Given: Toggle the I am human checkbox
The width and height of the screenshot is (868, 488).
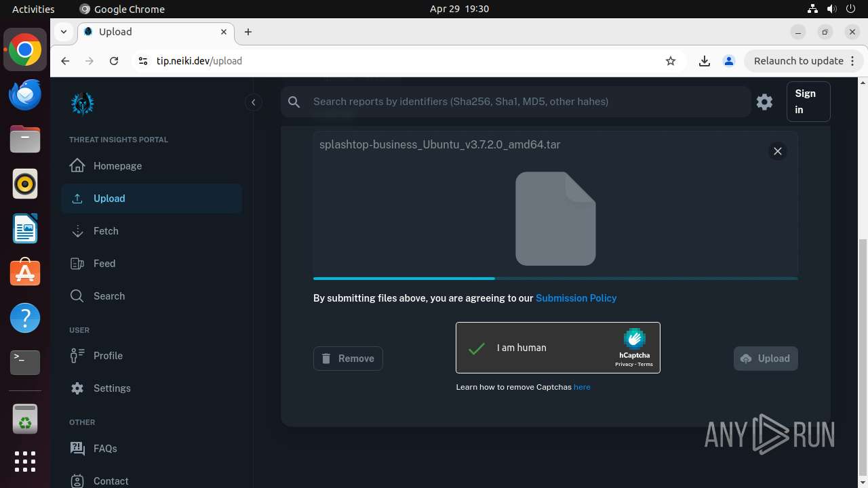Looking at the screenshot, I should click(x=477, y=348).
